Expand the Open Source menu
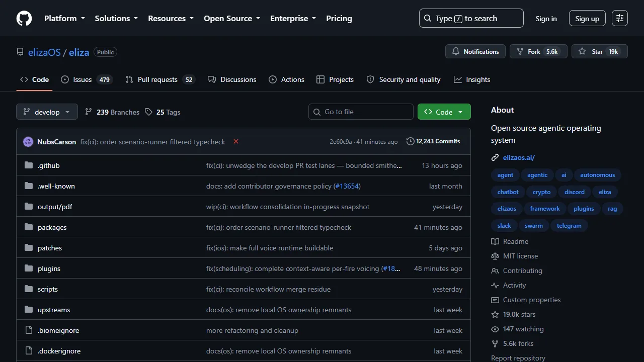Image resolution: width=644 pixels, height=362 pixels. [232, 18]
